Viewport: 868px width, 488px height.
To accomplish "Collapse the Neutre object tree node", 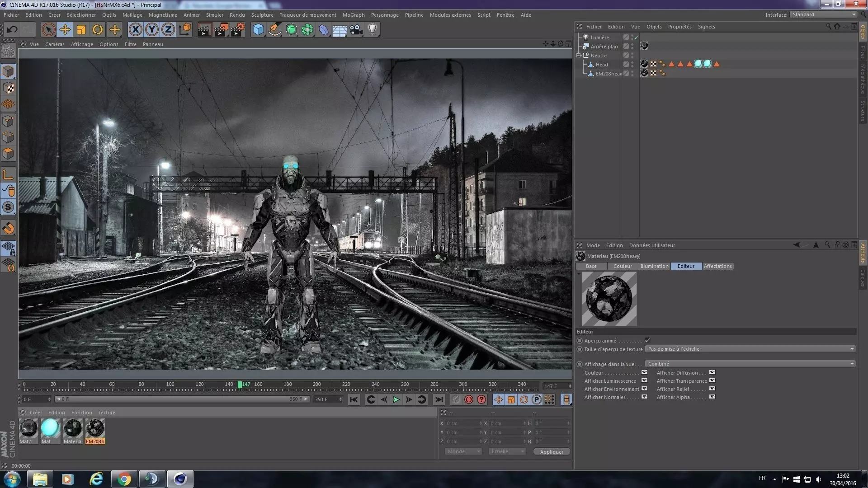I will click(579, 56).
